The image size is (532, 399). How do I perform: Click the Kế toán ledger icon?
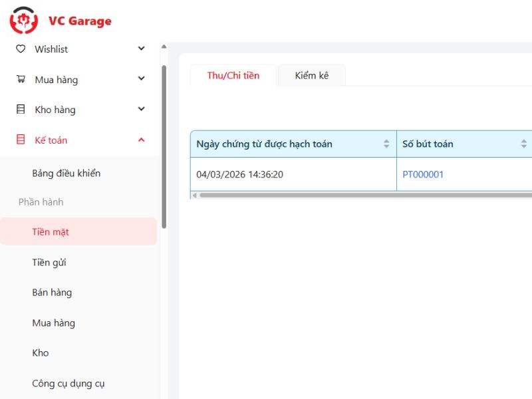21,140
